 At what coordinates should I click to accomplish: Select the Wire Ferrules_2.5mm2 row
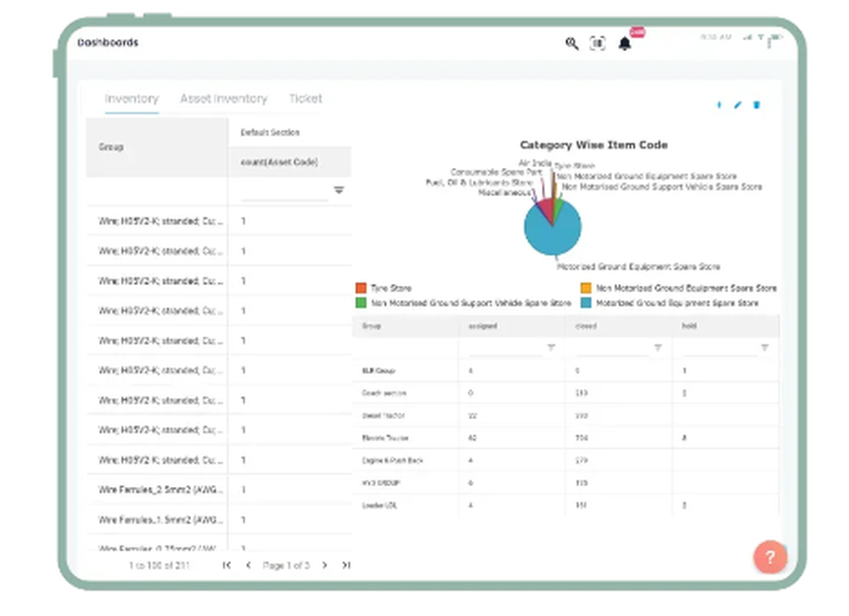pyautogui.click(x=219, y=490)
